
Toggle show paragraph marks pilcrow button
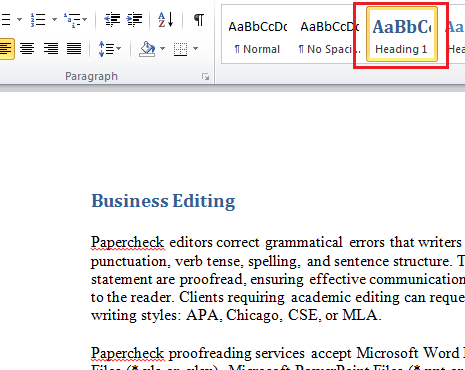point(199,20)
